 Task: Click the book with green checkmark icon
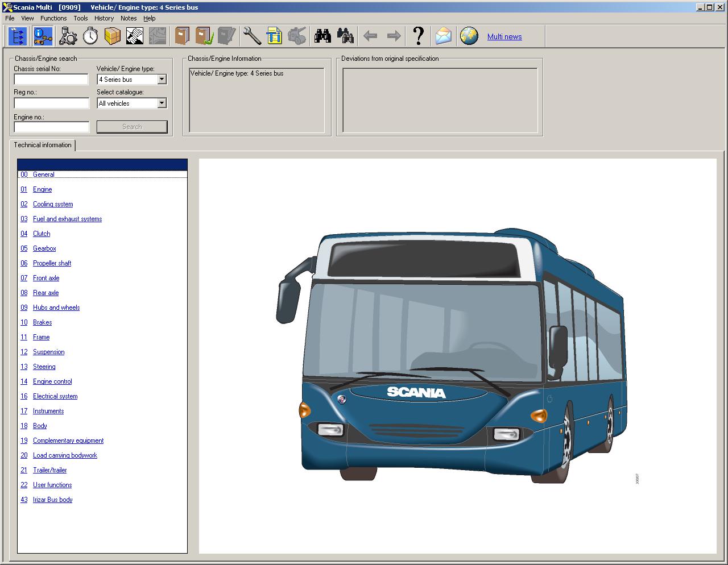coord(204,36)
